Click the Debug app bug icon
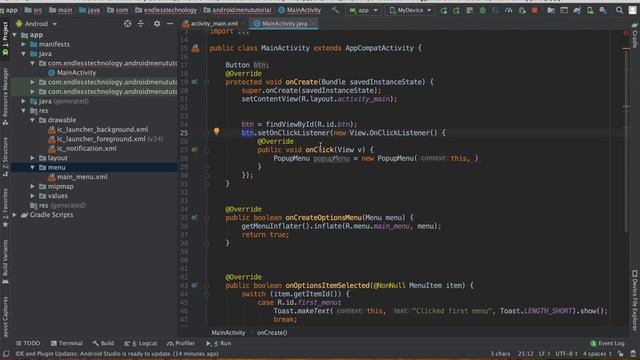 (482, 10)
